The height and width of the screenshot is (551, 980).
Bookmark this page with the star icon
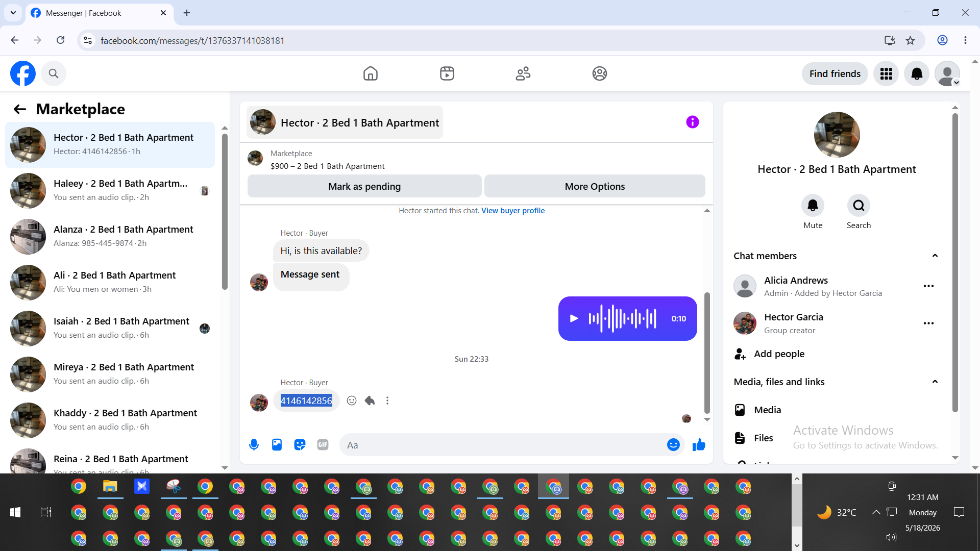pos(911,40)
